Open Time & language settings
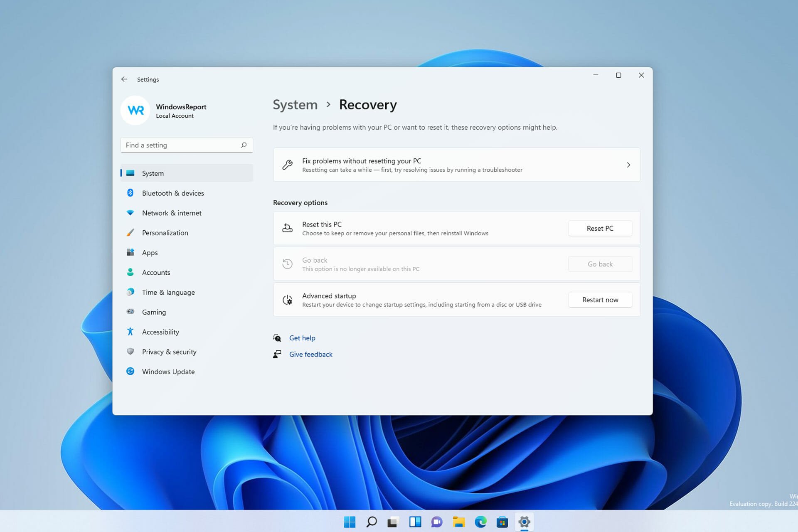This screenshot has width=798, height=532. tap(187, 292)
